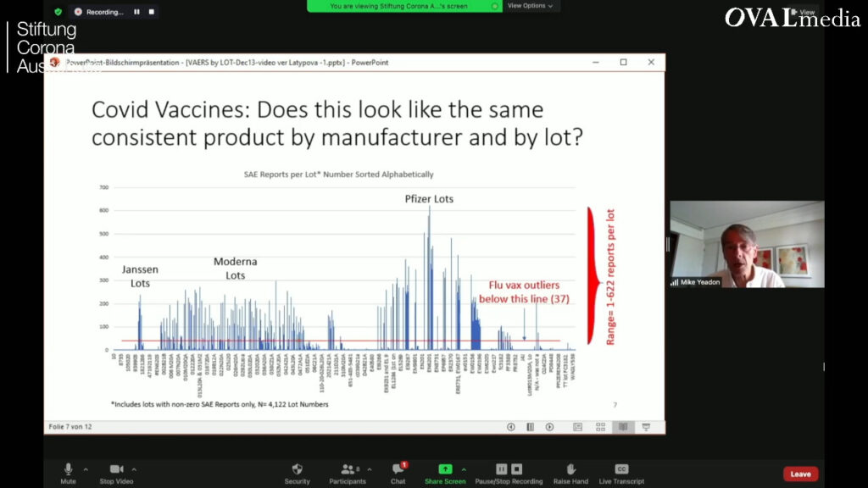Enable Live Transcript captions
The width and height of the screenshot is (868, 488).
[621, 474]
